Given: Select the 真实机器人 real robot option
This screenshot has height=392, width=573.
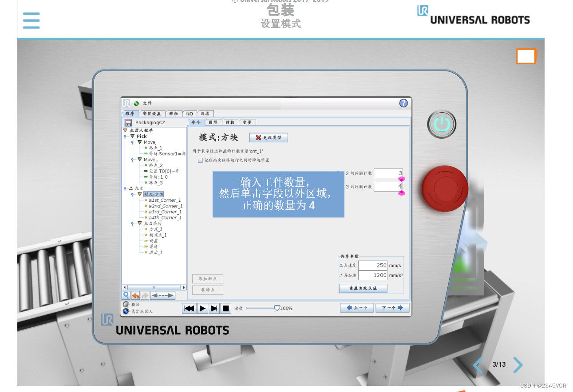Looking at the screenshot, I should click(126, 311).
